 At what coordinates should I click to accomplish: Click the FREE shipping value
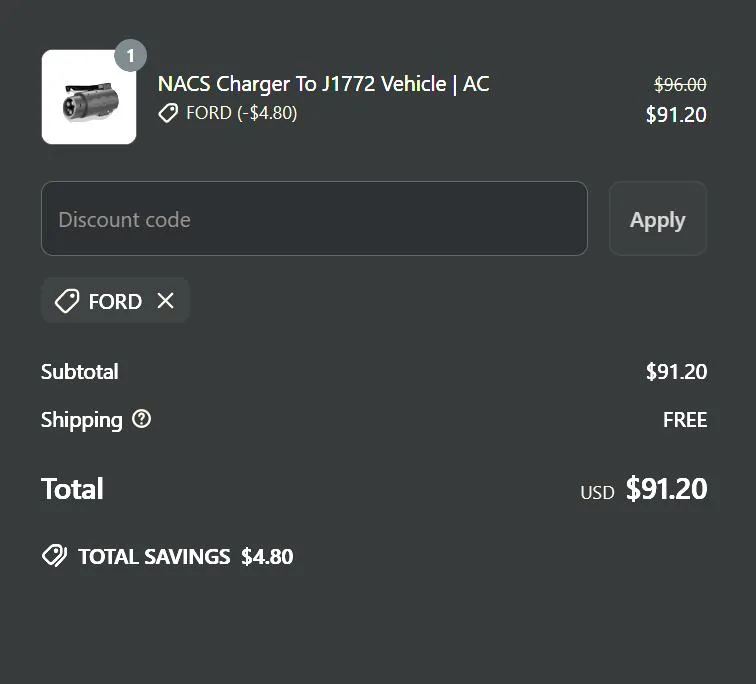(x=685, y=420)
